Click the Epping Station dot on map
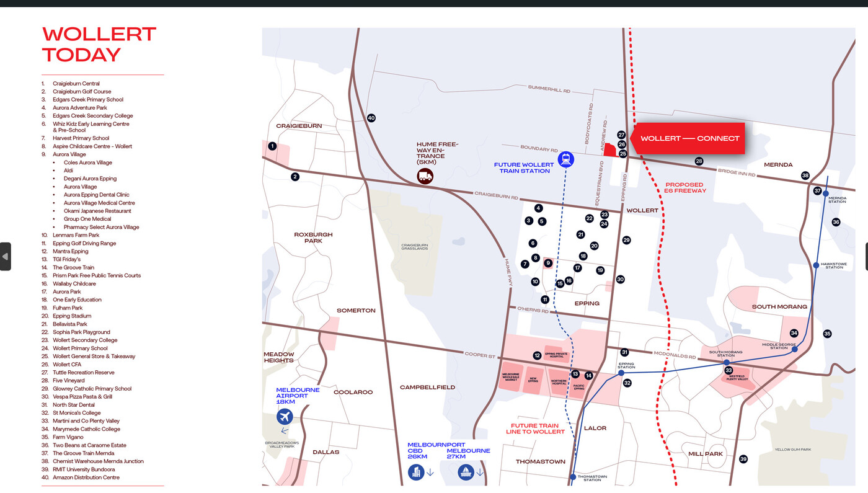Image resolution: width=868 pixels, height=493 pixels. pyautogui.click(x=621, y=373)
